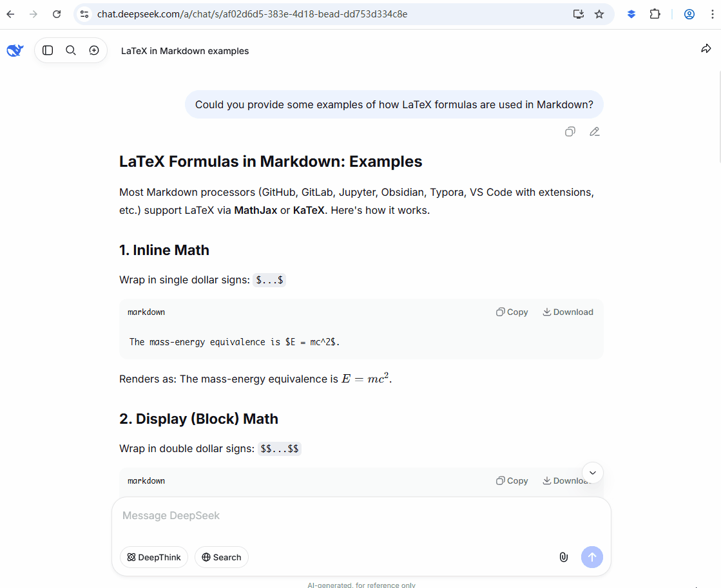
Task: Toggle DeepThink mode
Action: point(154,557)
